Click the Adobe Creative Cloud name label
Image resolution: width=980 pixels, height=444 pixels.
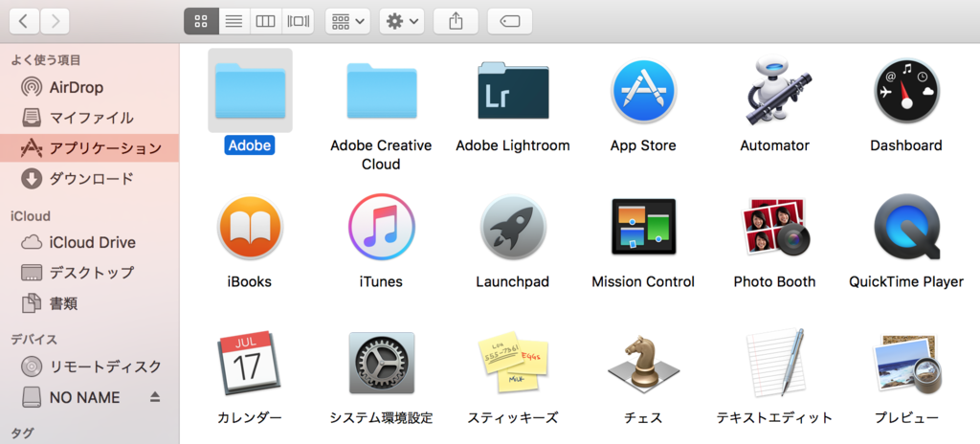[381, 155]
